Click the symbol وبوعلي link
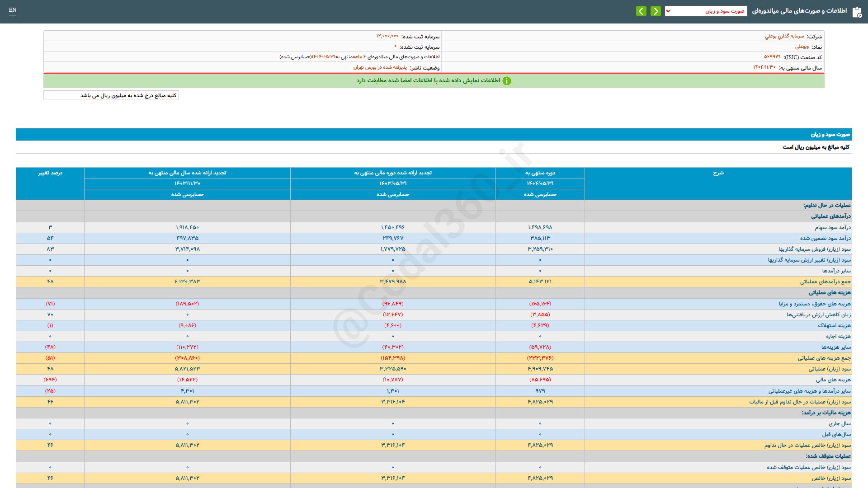The height and width of the screenshot is (488, 868). tap(802, 47)
